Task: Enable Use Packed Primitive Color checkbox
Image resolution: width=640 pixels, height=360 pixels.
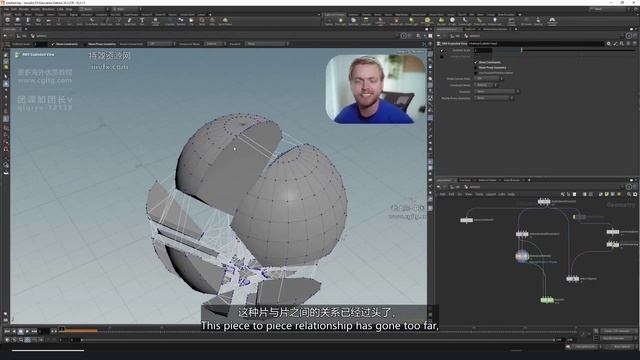Action: (x=476, y=73)
